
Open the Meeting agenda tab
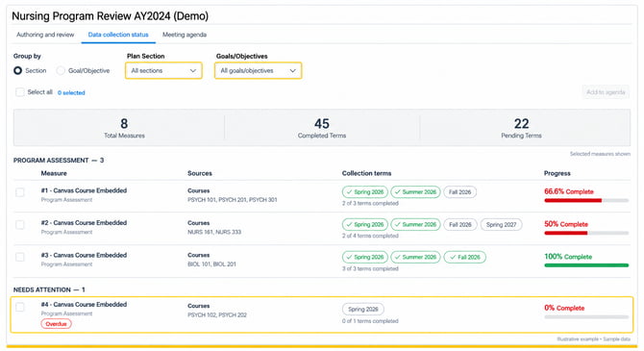185,35
